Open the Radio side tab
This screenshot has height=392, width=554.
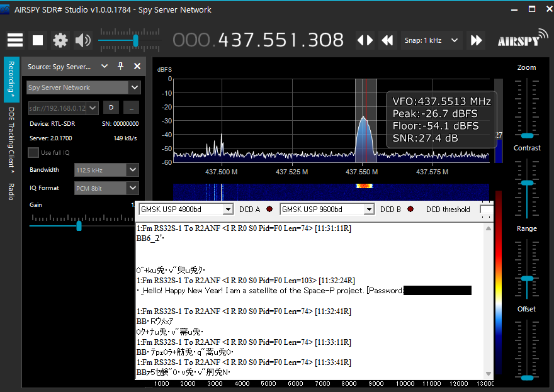point(11,192)
